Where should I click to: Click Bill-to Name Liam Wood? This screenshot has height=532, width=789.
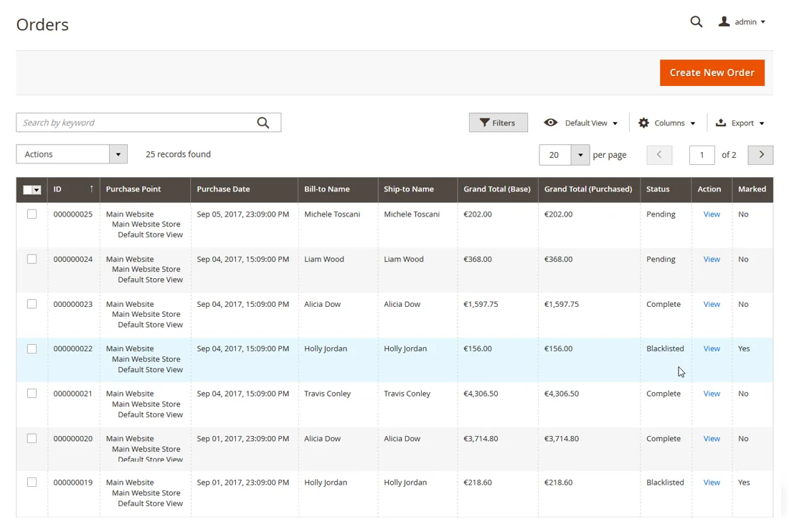click(x=324, y=259)
